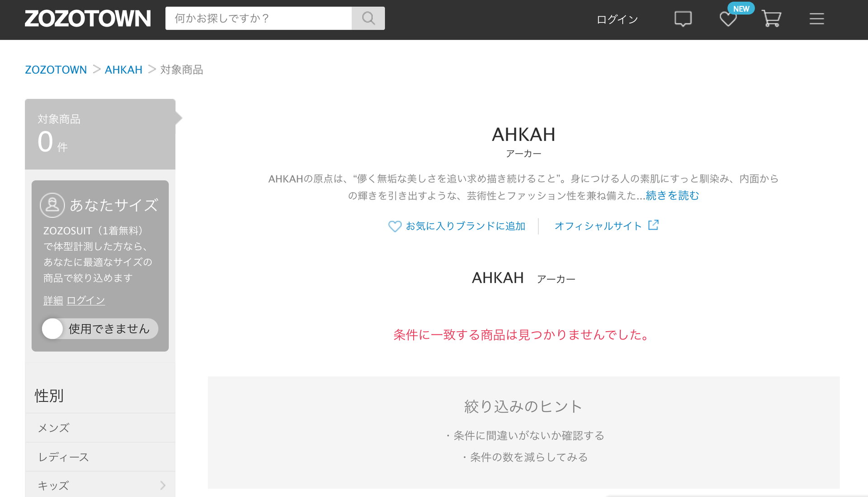Go to AHKAH breadcrumb link
Viewport: 868px width, 497px height.
pyautogui.click(x=123, y=70)
